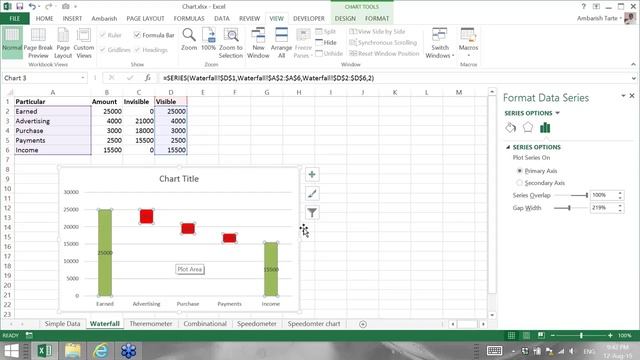Zoom in with the plus button

point(610,336)
